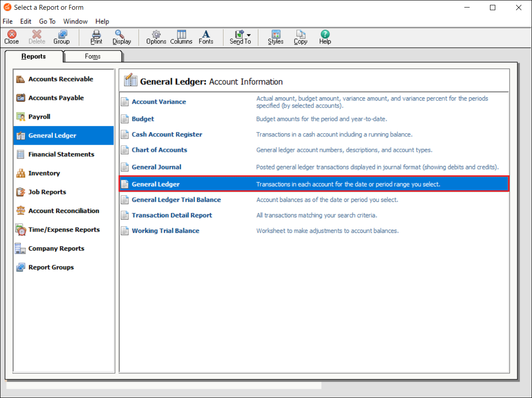532x398 pixels.
Task: Open the General Journal report
Action: 157,167
